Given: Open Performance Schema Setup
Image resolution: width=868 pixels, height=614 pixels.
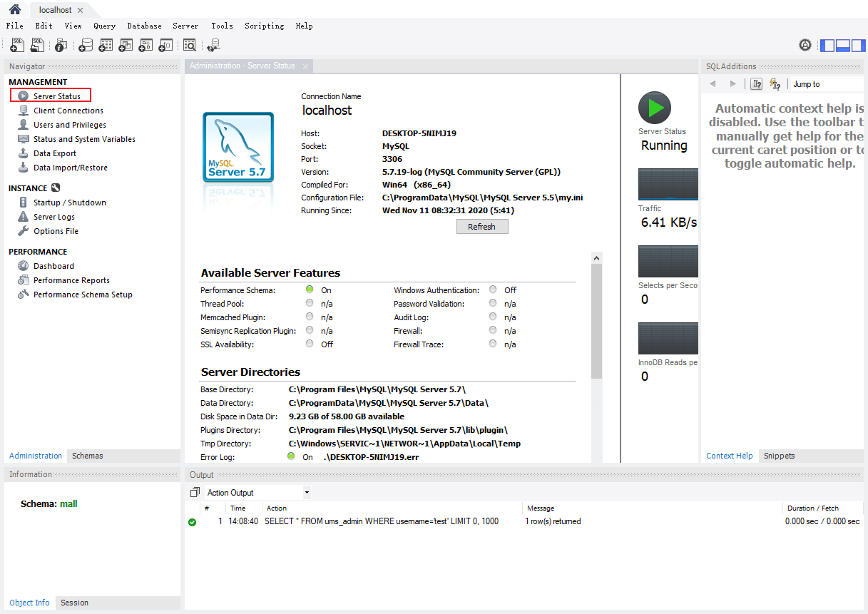Looking at the screenshot, I should tap(83, 295).
